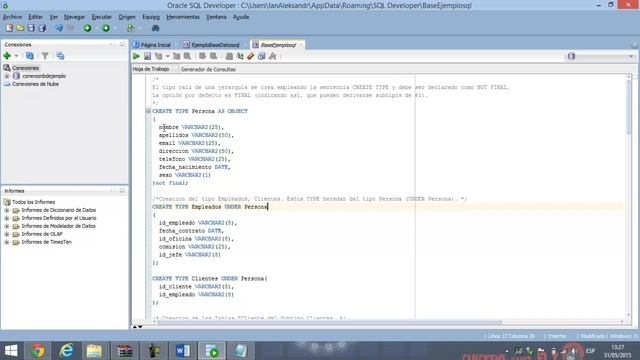This screenshot has height=360, width=640.
Task: Click the green Back navigation icon
Action: (x=87, y=28)
